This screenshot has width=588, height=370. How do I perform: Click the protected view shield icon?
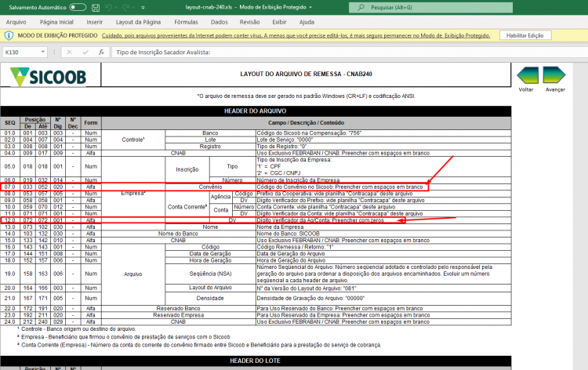tap(9, 35)
